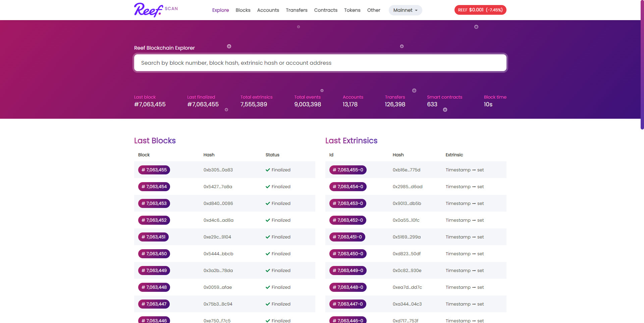Select the Explore nav link
644x323 pixels.
[x=220, y=10]
